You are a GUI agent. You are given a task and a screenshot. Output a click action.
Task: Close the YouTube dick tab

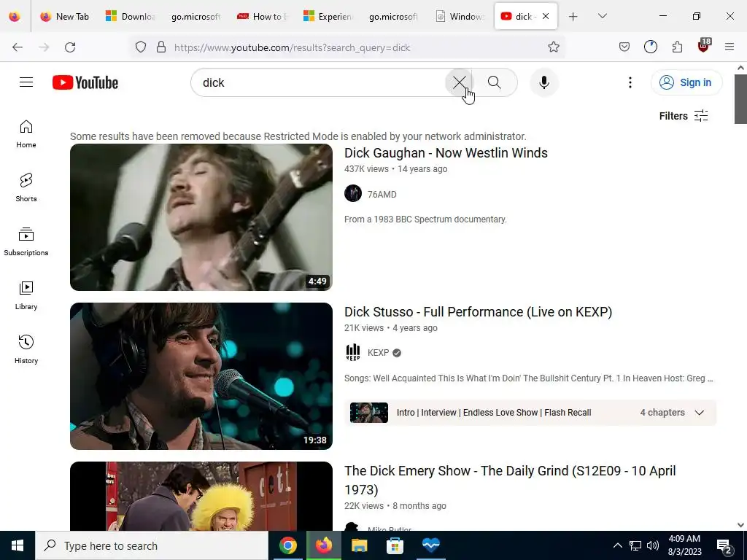coord(546,16)
